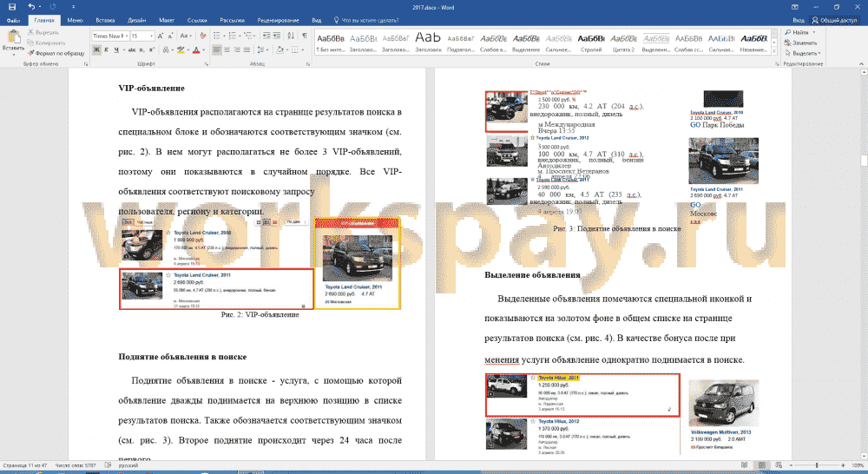This screenshot has height=474, width=868.
Task: Click Общий доступ share button
Action: pos(834,21)
